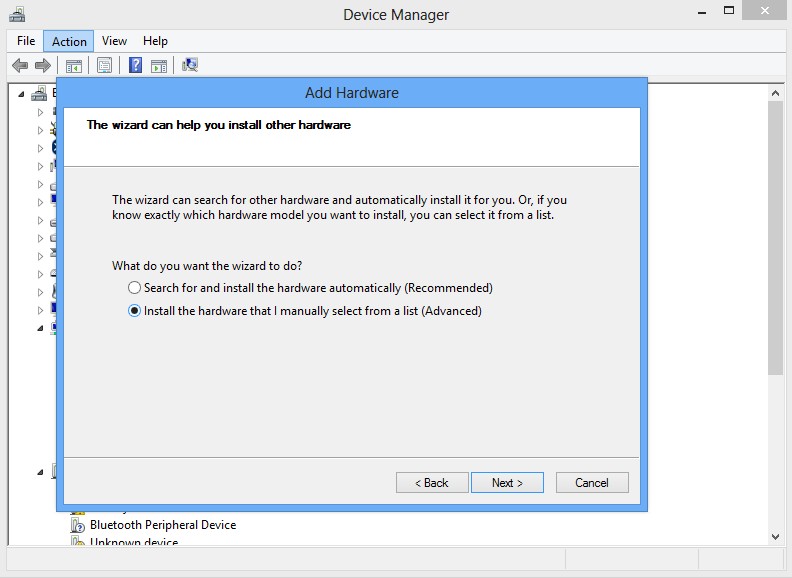
Task: Collapse the root computer tree node
Action: tap(21, 94)
